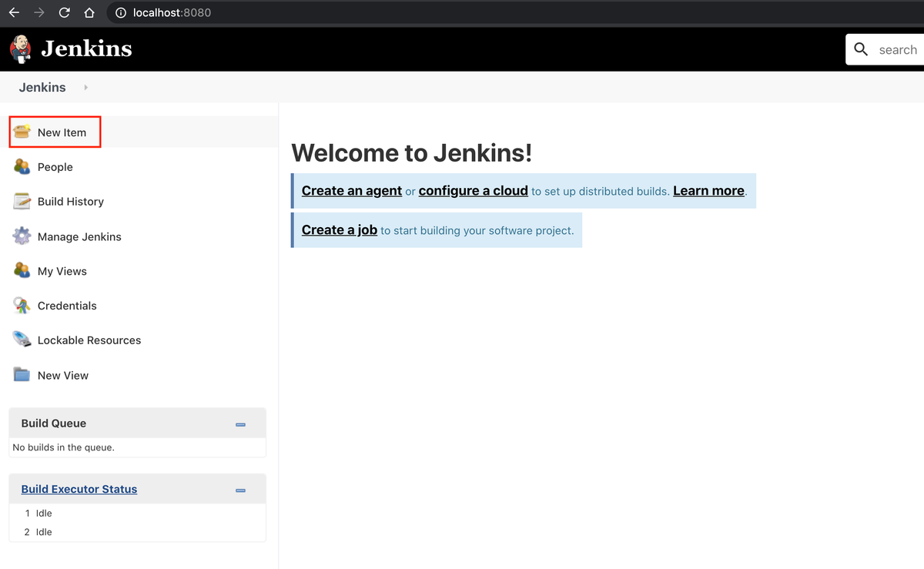Click the browser back arrow
This screenshot has height=569, width=924.
pos(14,12)
